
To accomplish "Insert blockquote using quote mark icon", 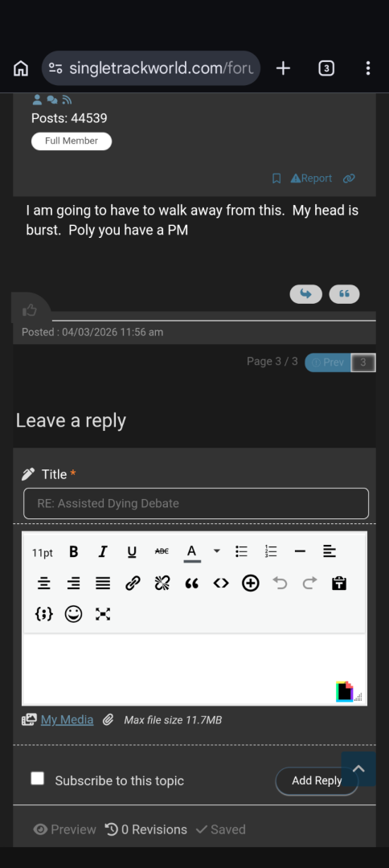I will tap(191, 583).
